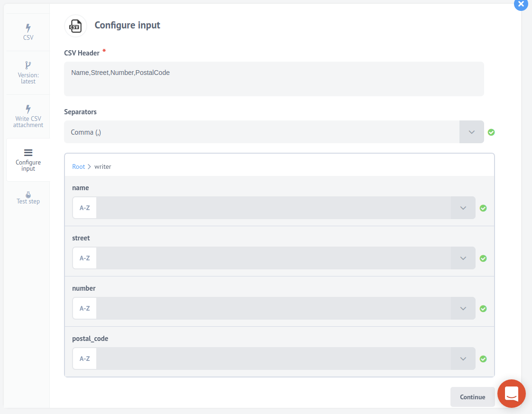The image size is (532, 414).
Task: Click the street field input
Action: click(x=274, y=258)
